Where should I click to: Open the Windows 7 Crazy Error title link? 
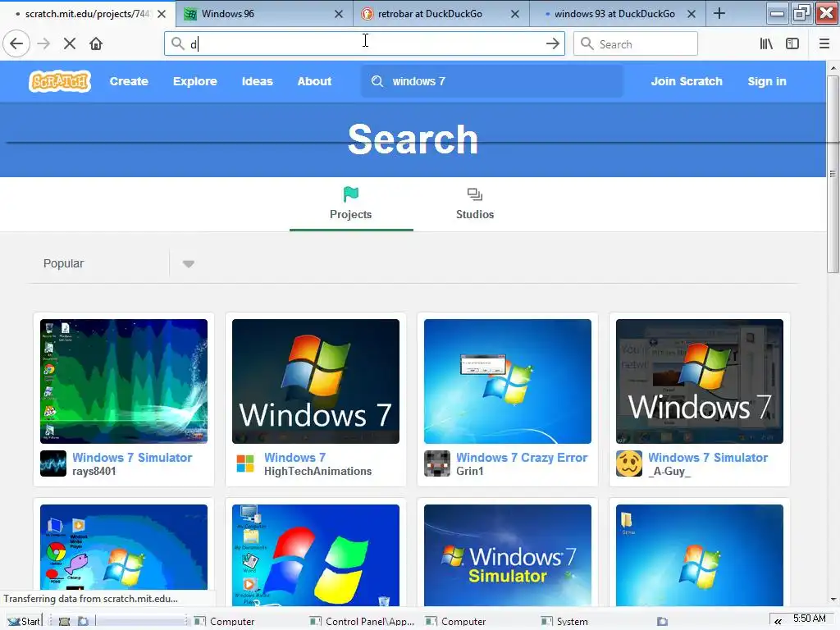(x=522, y=458)
